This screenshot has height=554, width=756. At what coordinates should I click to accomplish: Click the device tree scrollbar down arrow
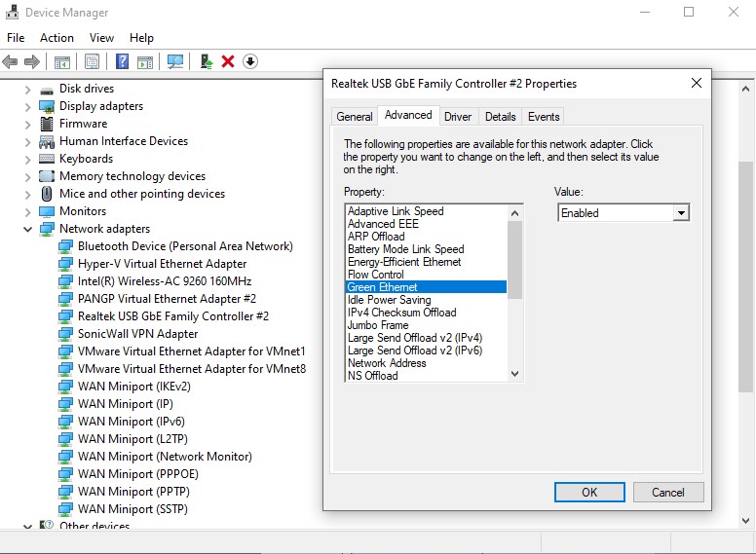tap(745, 521)
